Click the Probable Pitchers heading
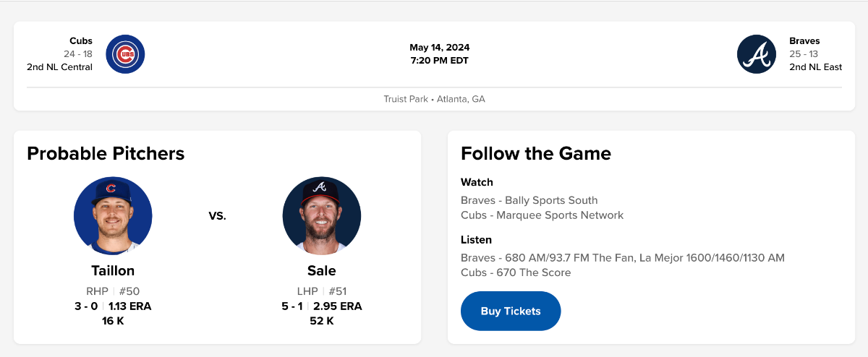Screen dimensions: 868x357 click(x=106, y=153)
